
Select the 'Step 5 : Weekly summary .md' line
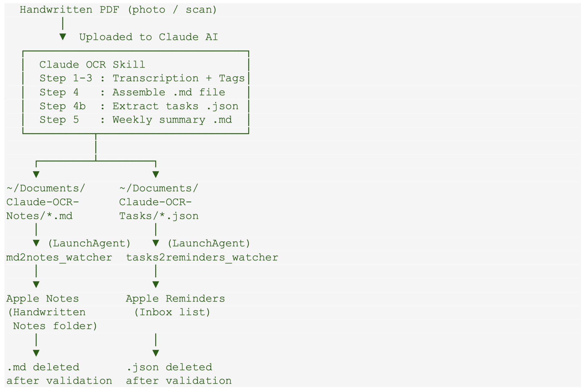click(136, 120)
